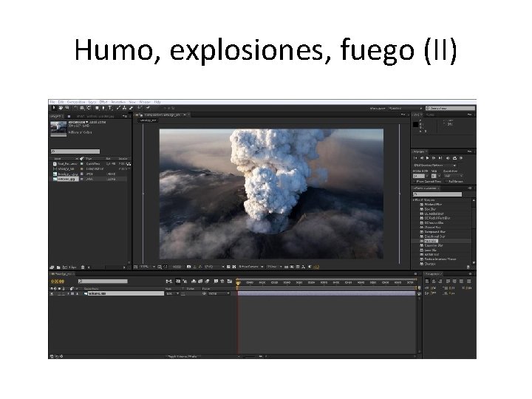Open Preview resolution dropdown
This screenshot has width=532, height=399.
click(453, 176)
